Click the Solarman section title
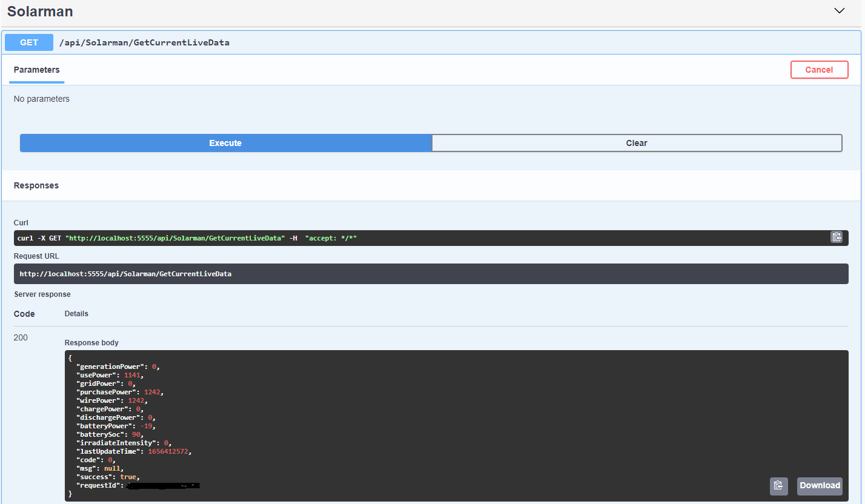This screenshot has width=865, height=504. (x=40, y=12)
